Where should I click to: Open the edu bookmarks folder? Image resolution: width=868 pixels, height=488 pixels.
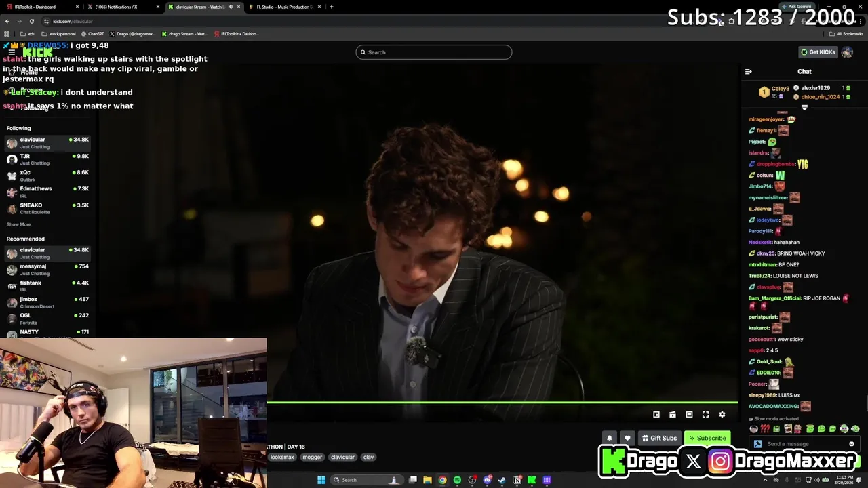(x=28, y=33)
